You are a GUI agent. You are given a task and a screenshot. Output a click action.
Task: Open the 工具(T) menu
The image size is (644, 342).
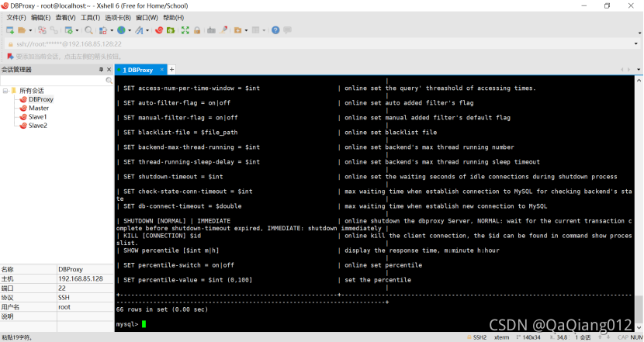[x=90, y=18]
